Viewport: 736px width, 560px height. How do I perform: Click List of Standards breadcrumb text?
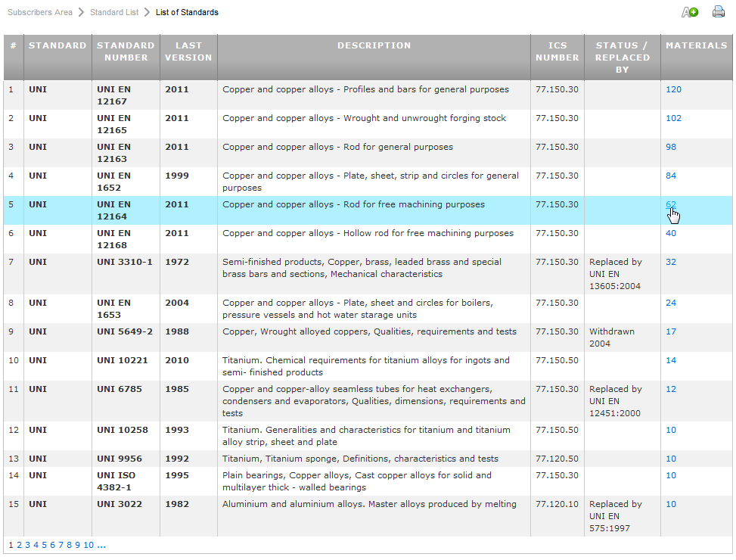click(187, 12)
